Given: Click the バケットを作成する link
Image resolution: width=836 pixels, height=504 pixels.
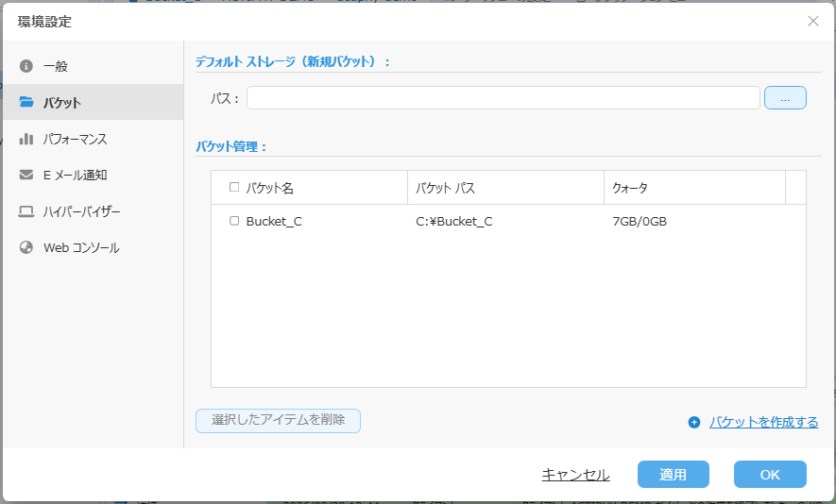Looking at the screenshot, I should click(x=763, y=423).
